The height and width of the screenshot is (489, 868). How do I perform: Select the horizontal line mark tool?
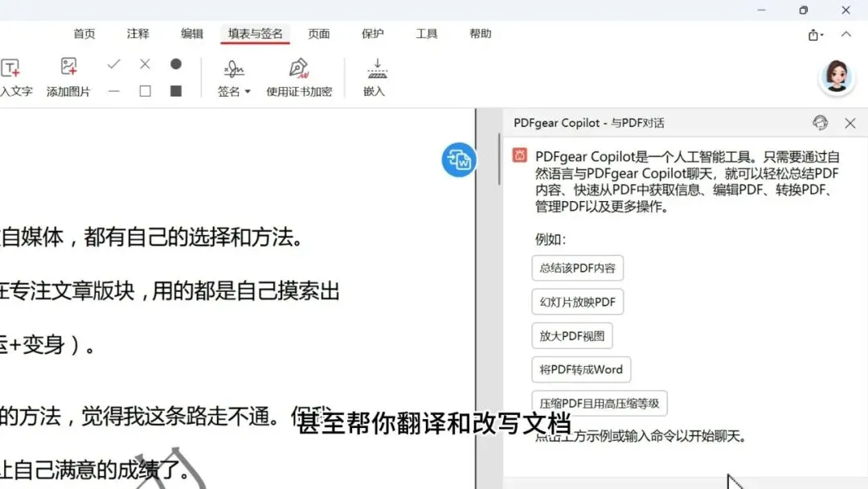tap(114, 91)
